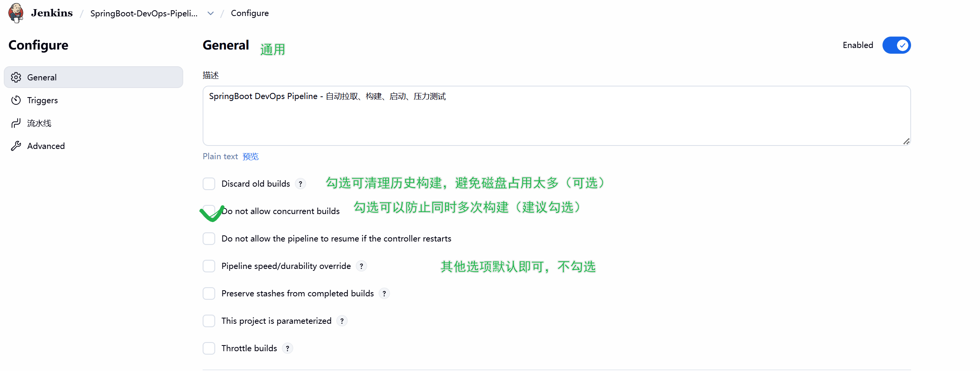Image resolution: width=980 pixels, height=371 pixels.
Task: Check This project is parameterized checkbox
Action: coord(209,321)
